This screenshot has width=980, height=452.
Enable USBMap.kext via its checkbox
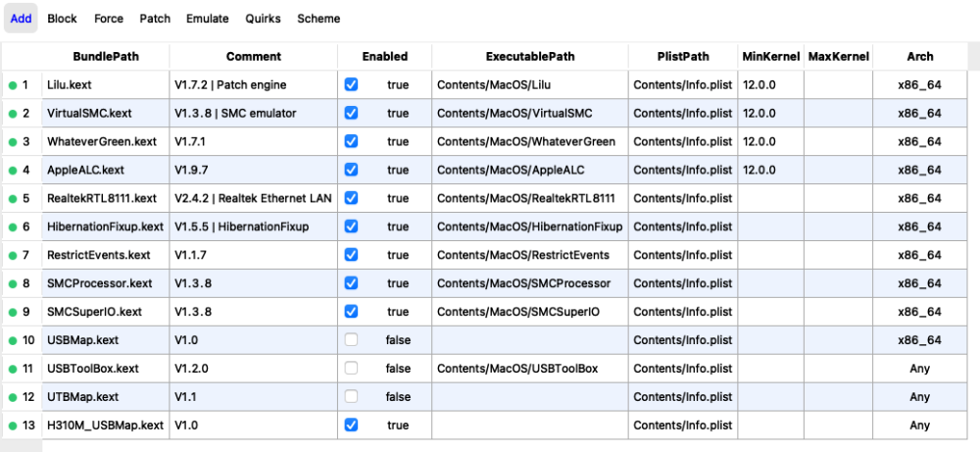[351, 339]
